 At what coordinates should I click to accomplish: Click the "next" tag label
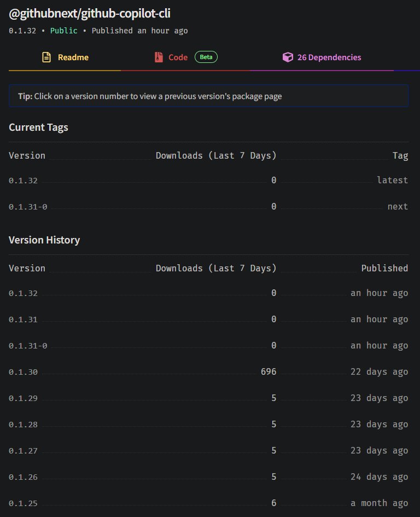398,206
